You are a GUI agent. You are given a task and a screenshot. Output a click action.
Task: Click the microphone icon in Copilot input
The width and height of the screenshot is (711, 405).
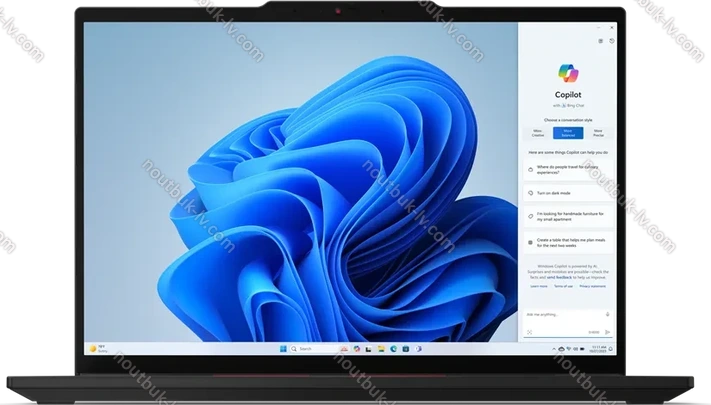(x=607, y=315)
